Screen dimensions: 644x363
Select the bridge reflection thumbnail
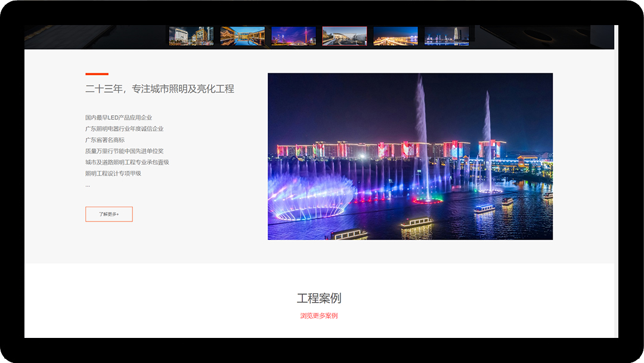[x=242, y=36]
